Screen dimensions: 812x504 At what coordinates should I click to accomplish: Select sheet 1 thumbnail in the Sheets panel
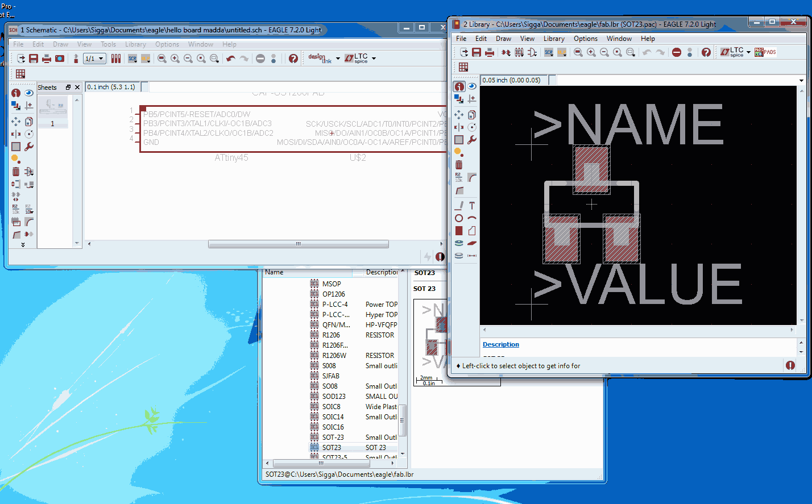point(52,111)
